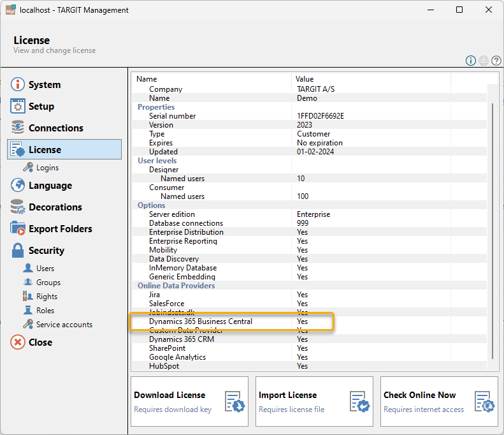Open the System section
The height and width of the screenshot is (435, 504).
[x=45, y=85]
